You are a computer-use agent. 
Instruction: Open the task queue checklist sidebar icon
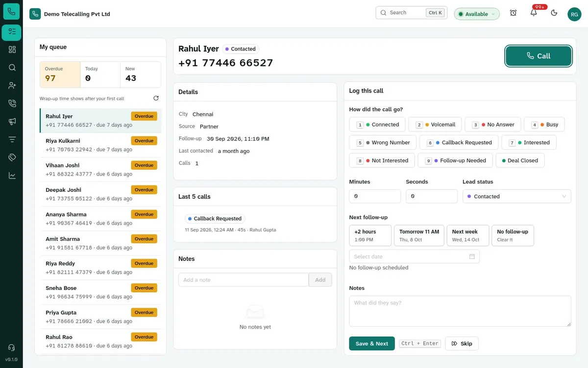coord(12,32)
